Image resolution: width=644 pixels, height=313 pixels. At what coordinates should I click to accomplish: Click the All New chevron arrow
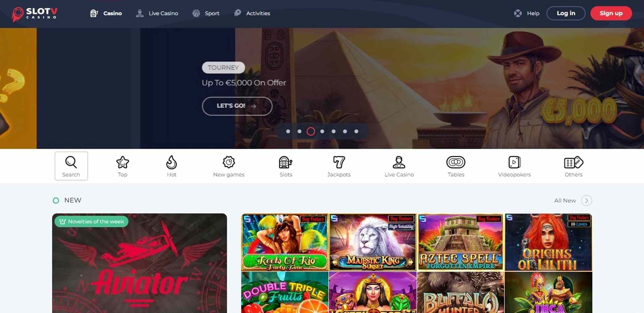[x=587, y=201]
